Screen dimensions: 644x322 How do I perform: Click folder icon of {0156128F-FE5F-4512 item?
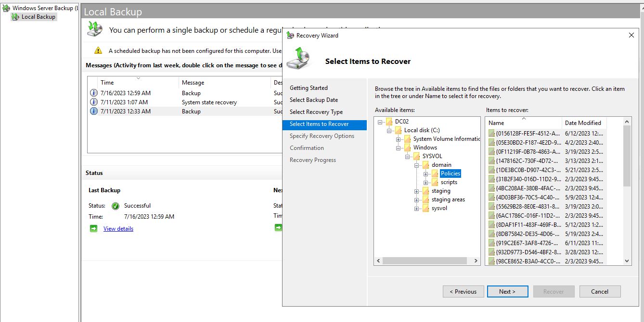(x=491, y=133)
